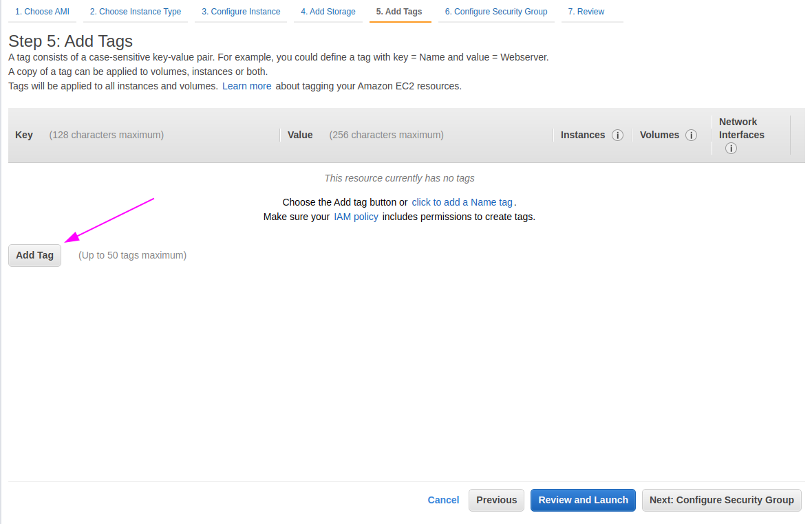Click the Network Interfaces info icon

click(731, 149)
